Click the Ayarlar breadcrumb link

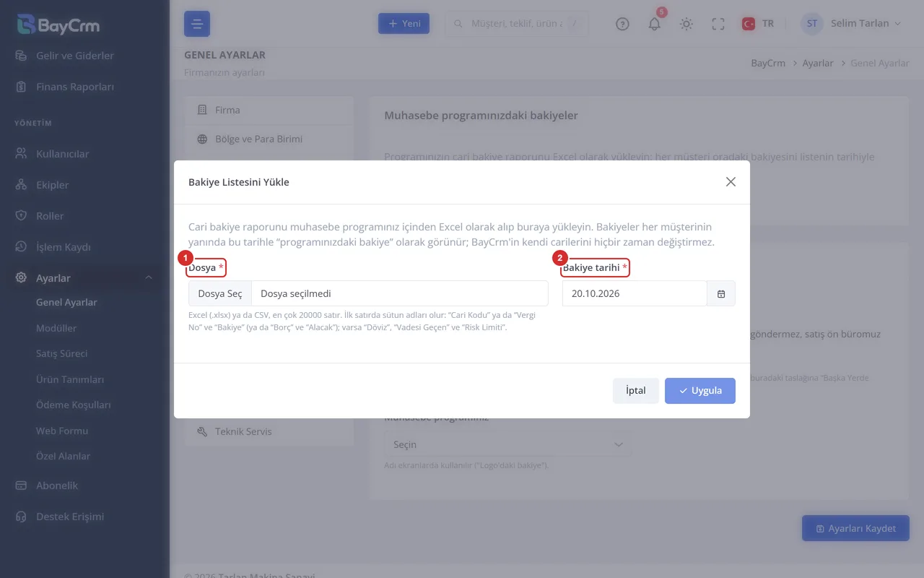[818, 63]
